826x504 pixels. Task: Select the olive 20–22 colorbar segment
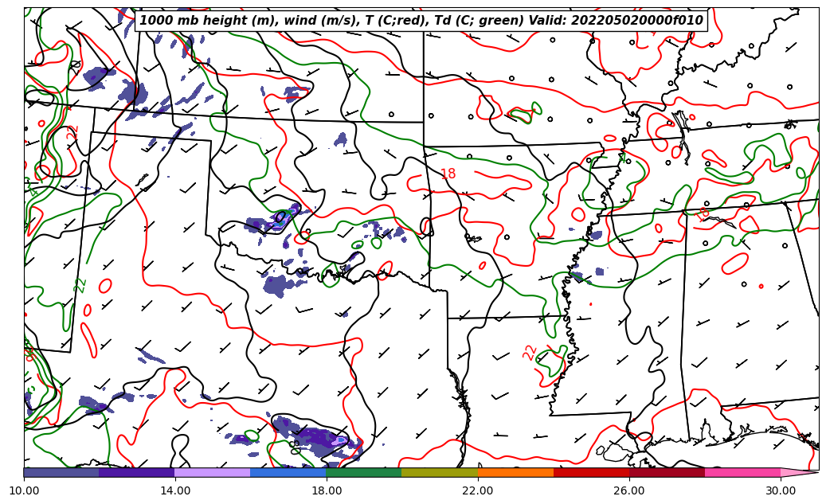click(x=440, y=472)
